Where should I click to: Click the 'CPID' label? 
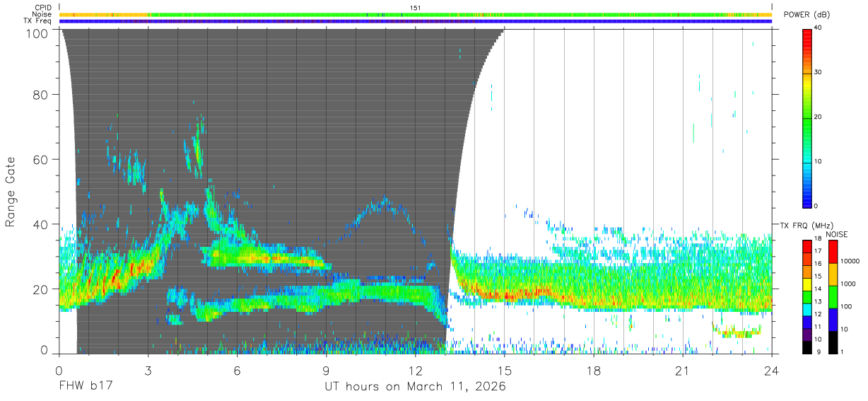(x=43, y=8)
